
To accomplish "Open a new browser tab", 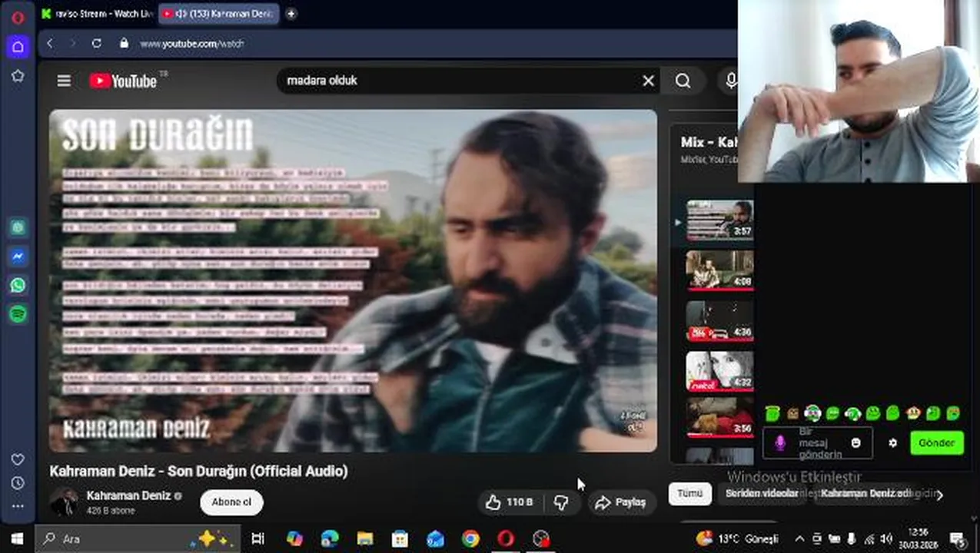I will coord(291,14).
